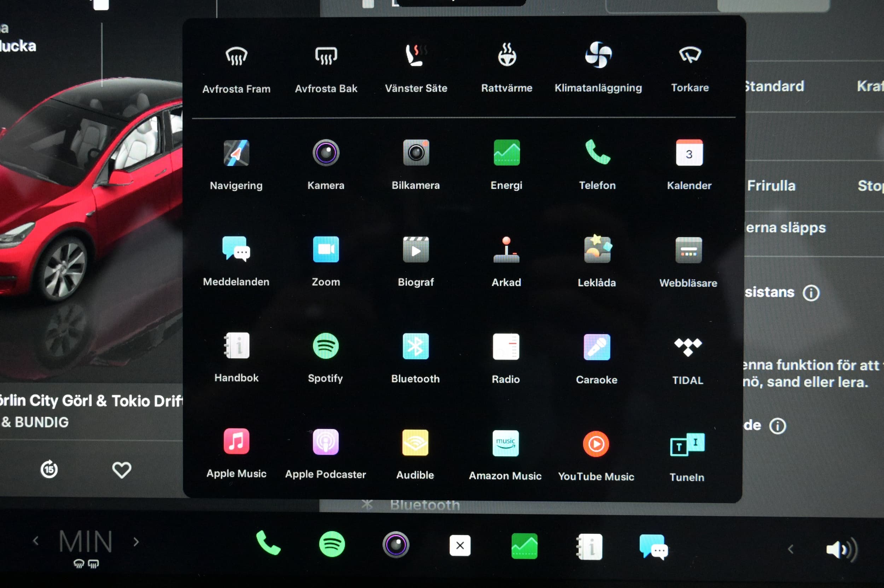This screenshot has height=588, width=884.
Task: Open the Webbläsare browser app
Action: pos(688,262)
